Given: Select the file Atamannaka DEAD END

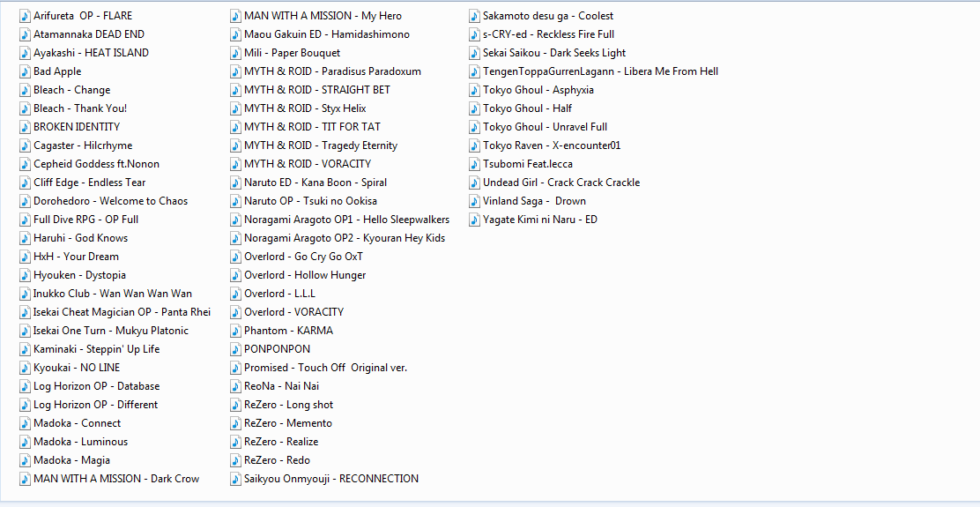Looking at the screenshot, I should (89, 34).
